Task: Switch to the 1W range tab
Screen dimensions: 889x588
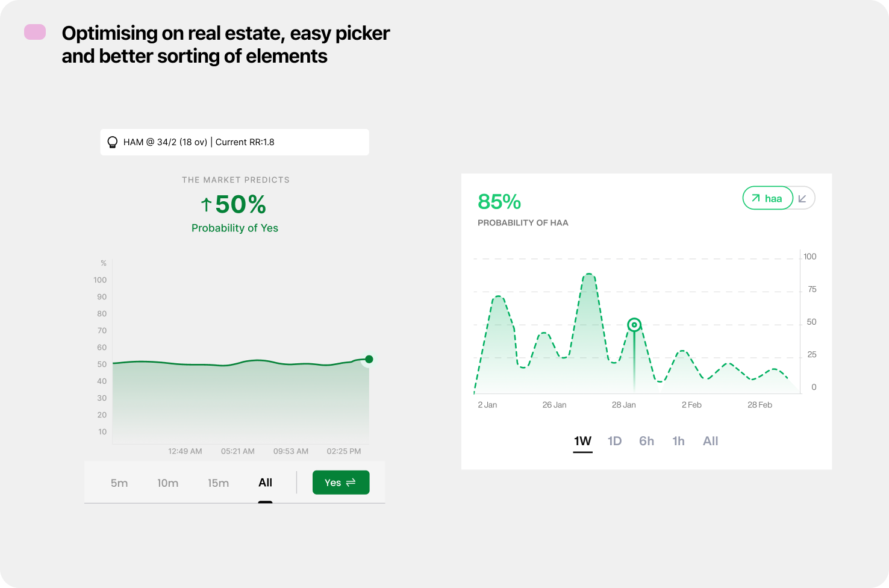Action: pos(583,441)
